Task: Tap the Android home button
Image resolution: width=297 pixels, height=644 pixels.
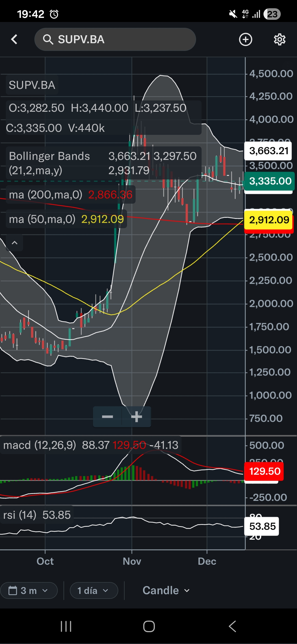Action: coord(149,627)
